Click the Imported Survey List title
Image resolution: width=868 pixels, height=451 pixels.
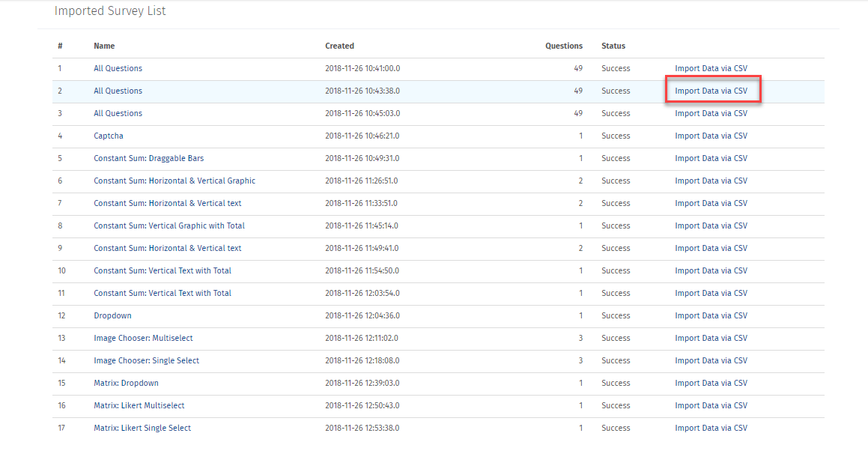pos(109,10)
